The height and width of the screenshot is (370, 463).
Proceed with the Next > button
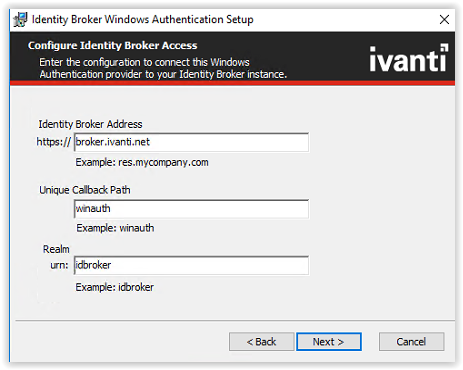(x=329, y=342)
